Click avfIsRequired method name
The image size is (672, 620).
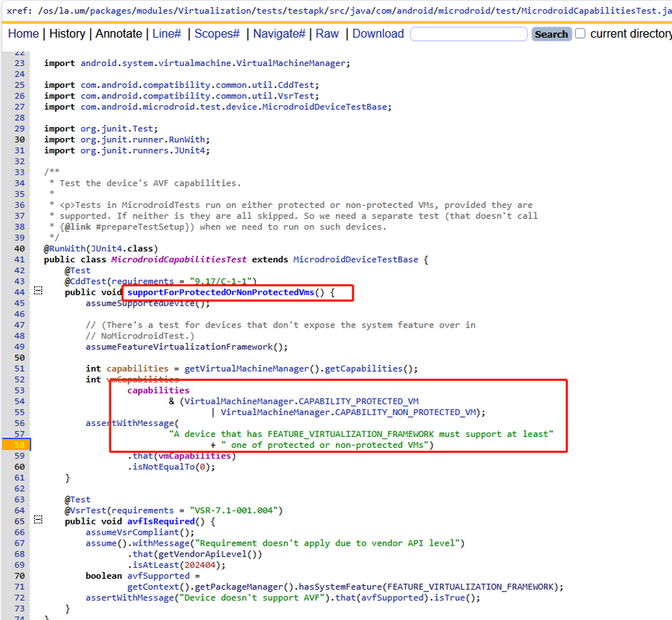161,521
